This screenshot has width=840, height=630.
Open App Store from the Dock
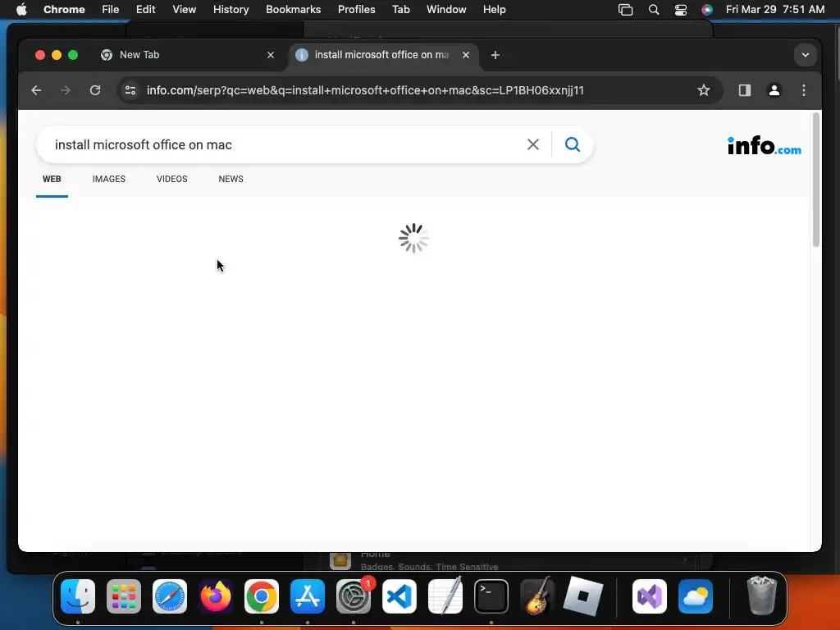(x=308, y=596)
